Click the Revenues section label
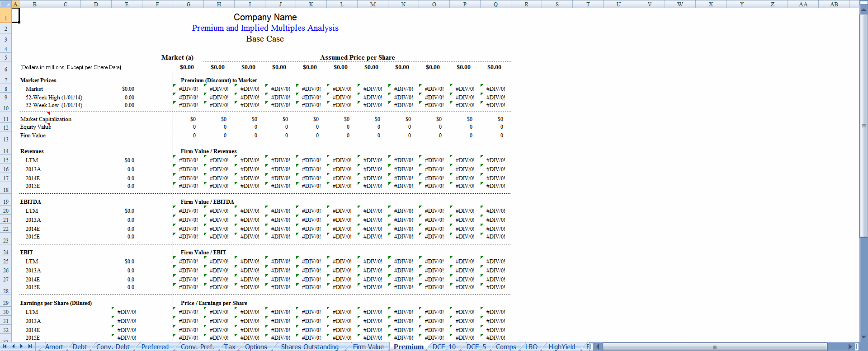Screen dimensions: 868x351 [32, 151]
